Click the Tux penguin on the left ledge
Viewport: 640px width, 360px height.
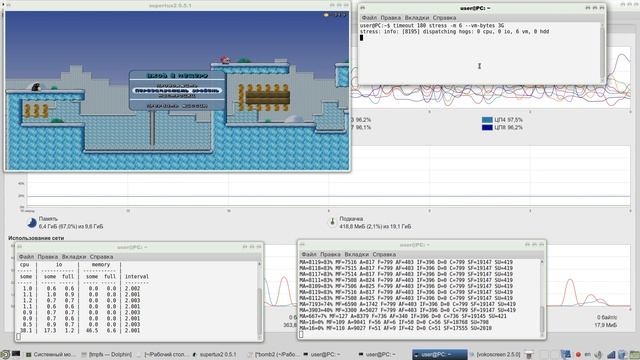click(36, 87)
